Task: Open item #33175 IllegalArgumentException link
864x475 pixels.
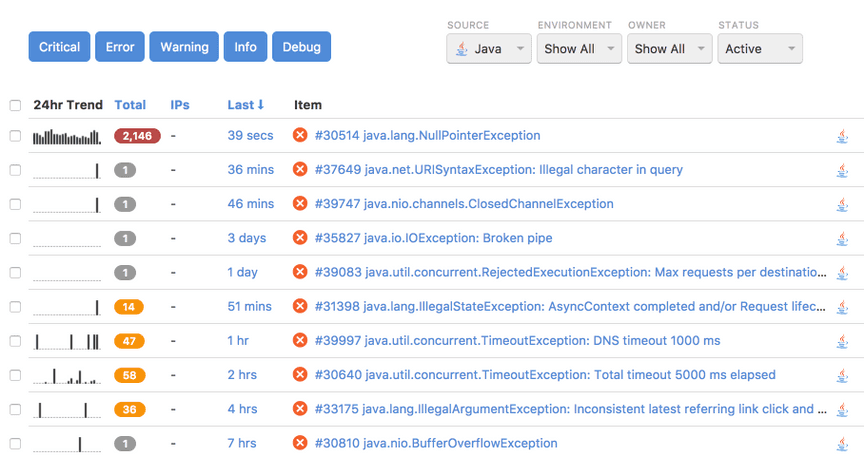Action: pyautogui.click(x=570, y=409)
